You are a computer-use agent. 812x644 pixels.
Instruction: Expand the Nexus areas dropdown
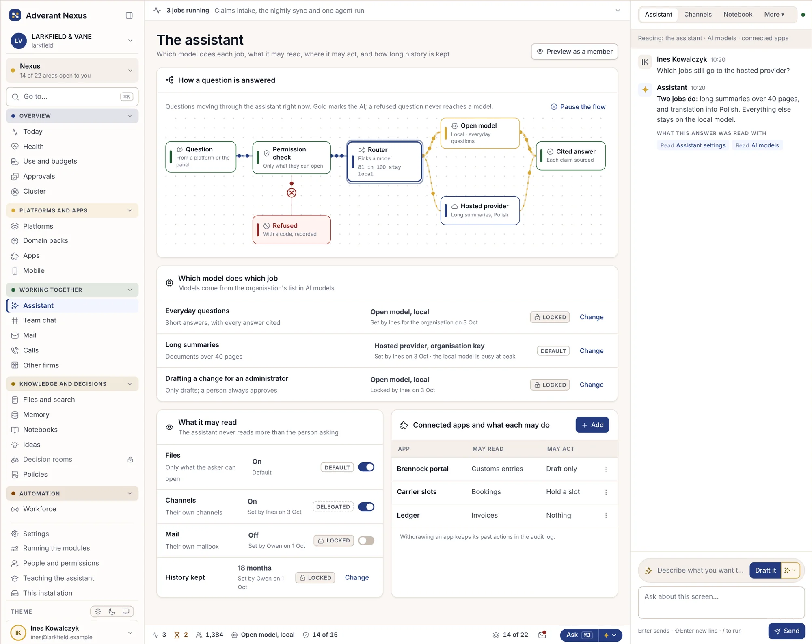[x=72, y=71]
